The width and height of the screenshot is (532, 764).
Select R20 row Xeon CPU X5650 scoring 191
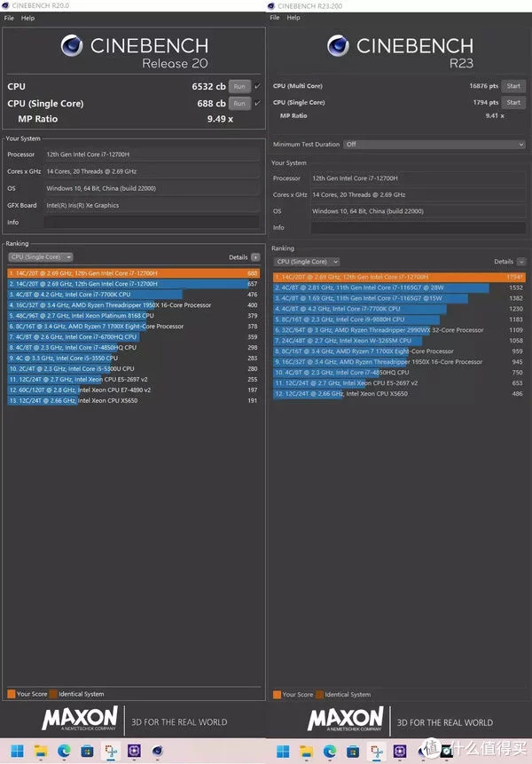133,400
